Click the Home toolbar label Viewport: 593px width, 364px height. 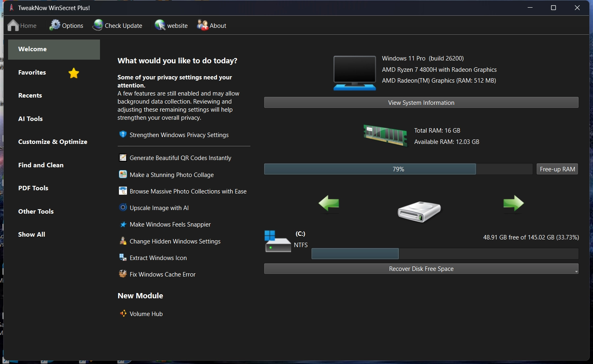[x=28, y=26]
